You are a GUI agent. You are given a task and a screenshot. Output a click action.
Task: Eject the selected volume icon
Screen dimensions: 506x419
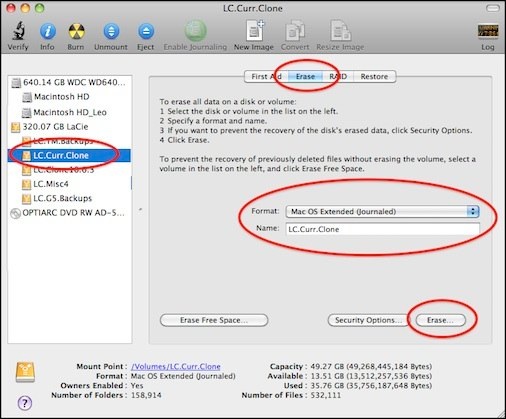coord(146,32)
